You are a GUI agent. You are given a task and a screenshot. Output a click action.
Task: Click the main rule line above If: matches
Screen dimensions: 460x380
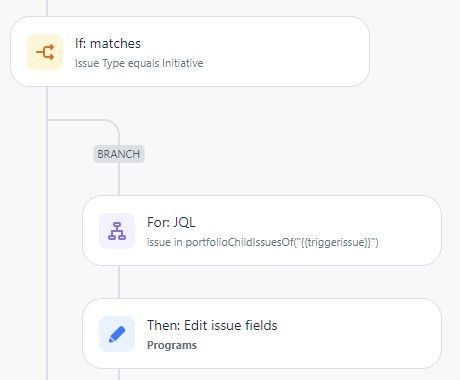click(47, 8)
